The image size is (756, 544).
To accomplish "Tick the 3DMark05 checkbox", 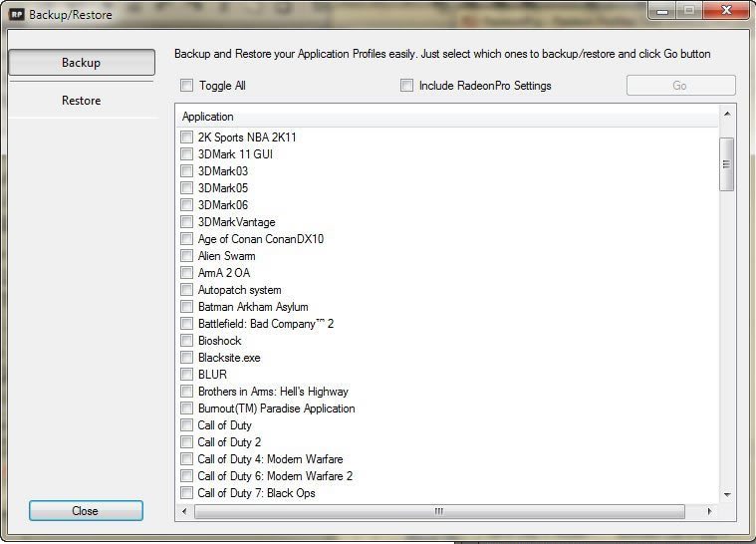I will tap(186, 187).
